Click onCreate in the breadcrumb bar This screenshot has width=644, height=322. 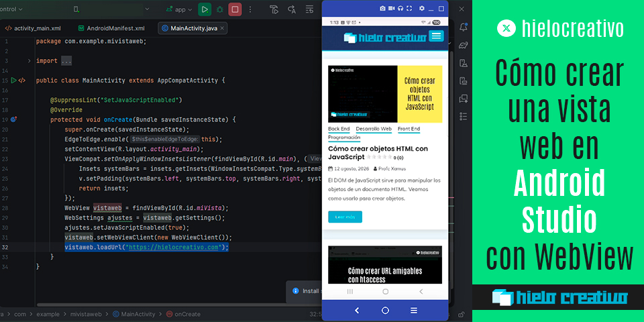tap(184, 314)
